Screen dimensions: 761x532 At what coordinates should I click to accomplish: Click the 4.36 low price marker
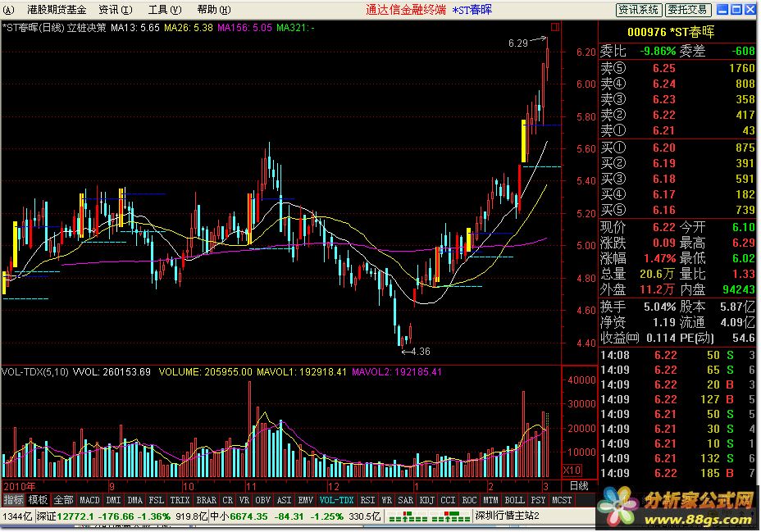(420, 352)
